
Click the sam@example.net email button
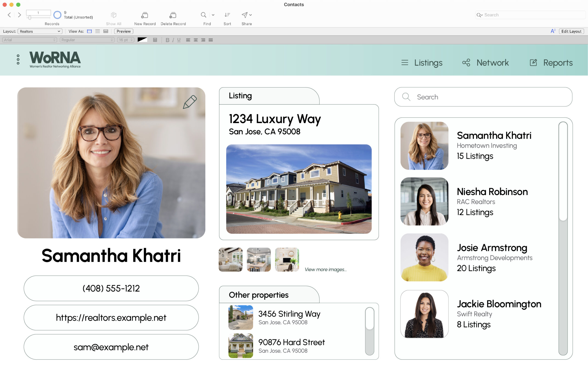coord(111,347)
